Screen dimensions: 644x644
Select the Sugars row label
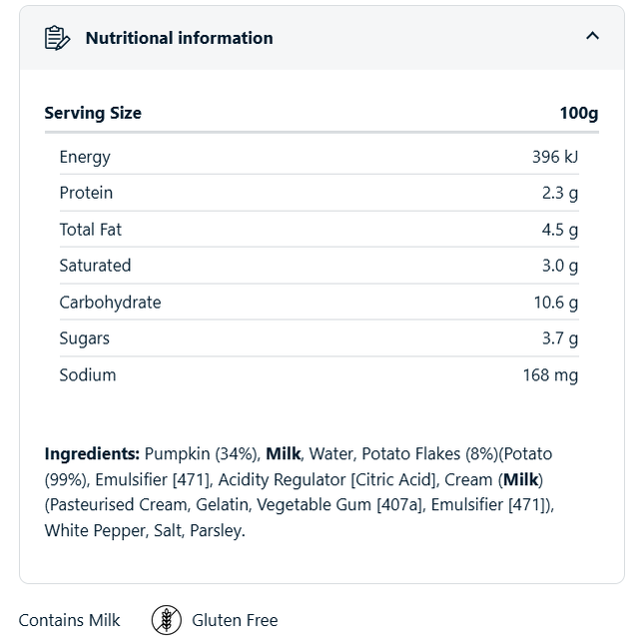click(84, 338)
